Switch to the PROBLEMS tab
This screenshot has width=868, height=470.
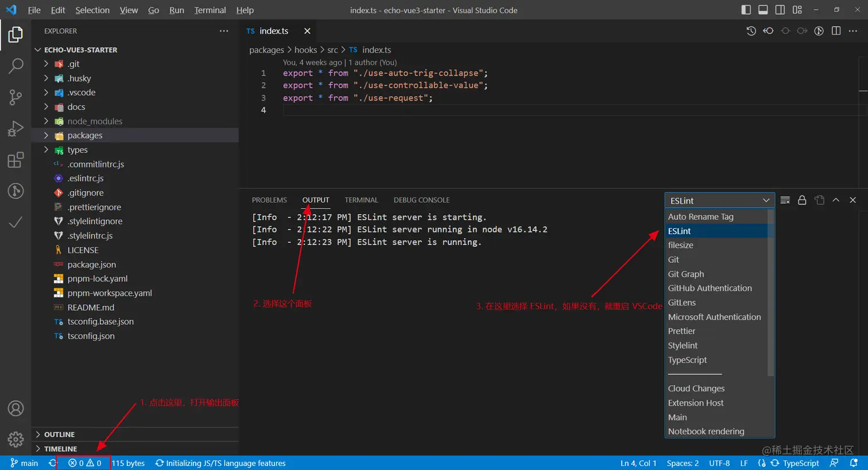click(269, 200)
